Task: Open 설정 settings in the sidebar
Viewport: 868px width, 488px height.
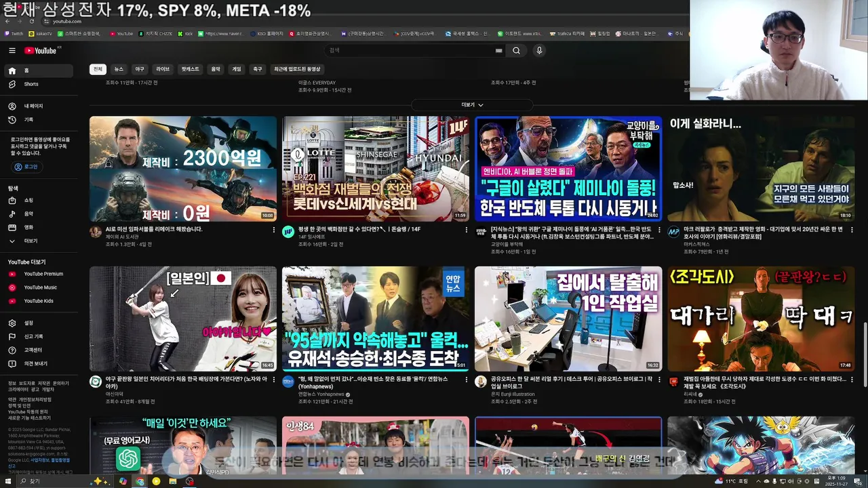Action: tap(39, 323)
